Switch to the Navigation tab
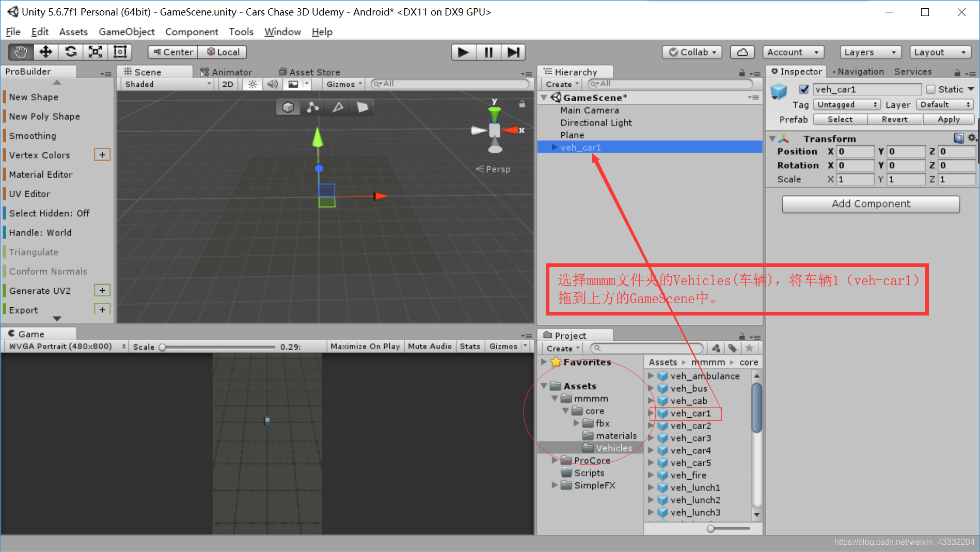This screenshot has width=980, height=552. pos(858,72)
